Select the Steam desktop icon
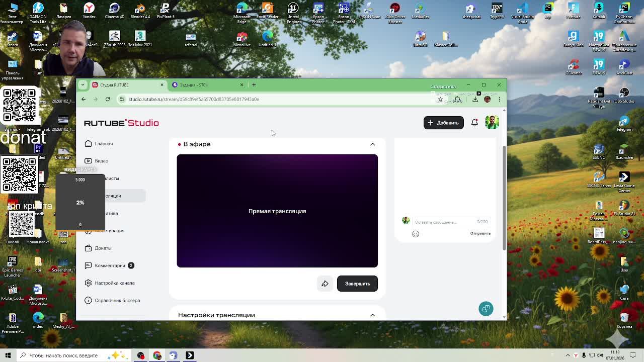Screen dimensions: 644x362 [13, 38]
